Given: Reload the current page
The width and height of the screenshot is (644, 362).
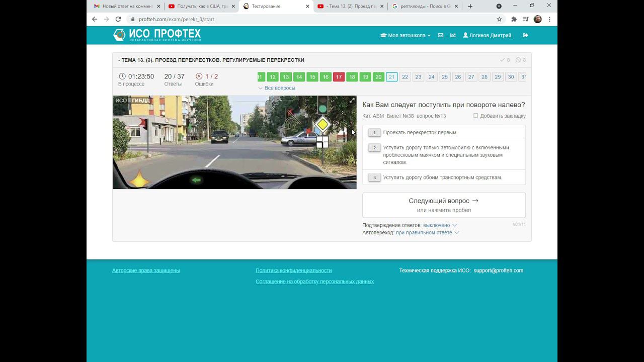Looking at the screenshot, I should pos(118,19).
